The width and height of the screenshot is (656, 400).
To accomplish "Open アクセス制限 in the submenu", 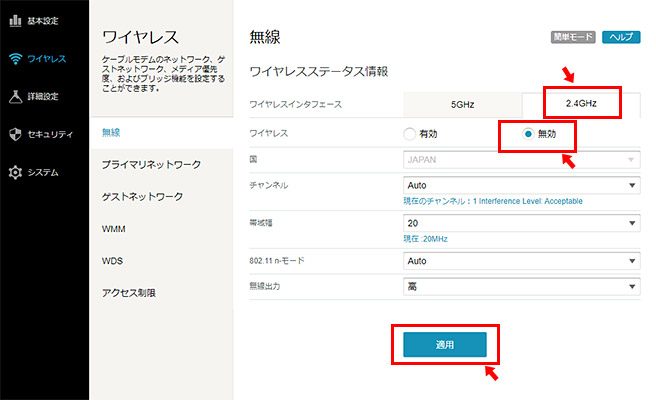I will [130, 293].
